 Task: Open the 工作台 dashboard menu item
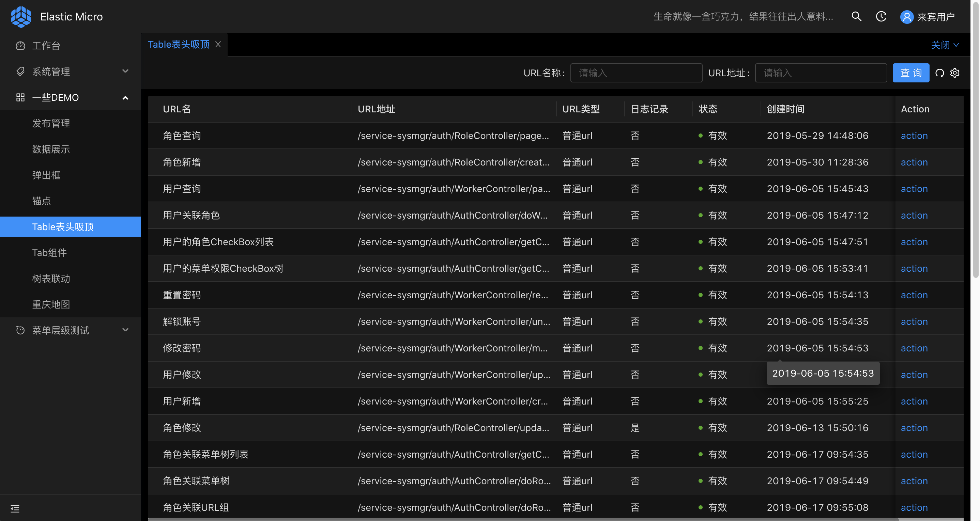[46, 46]
